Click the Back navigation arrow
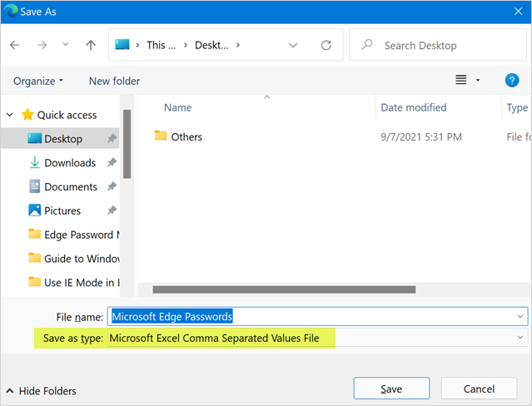 click(15, 45)
